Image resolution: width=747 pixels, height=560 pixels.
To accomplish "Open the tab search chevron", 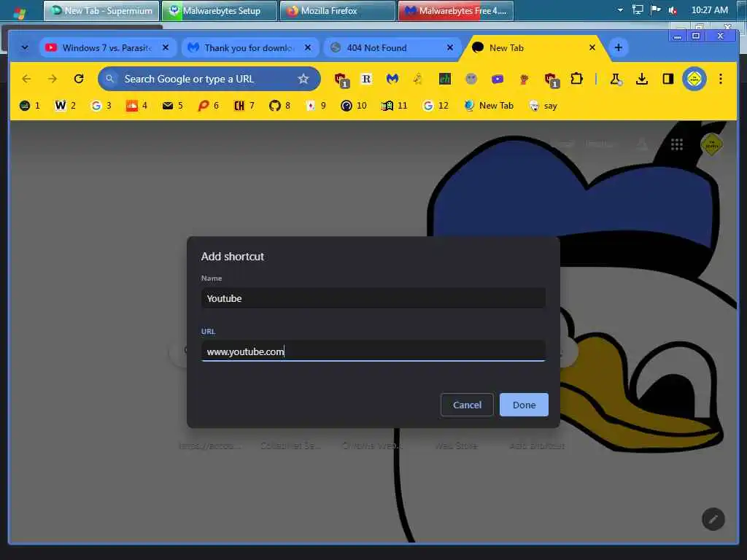I will (25, 47).
